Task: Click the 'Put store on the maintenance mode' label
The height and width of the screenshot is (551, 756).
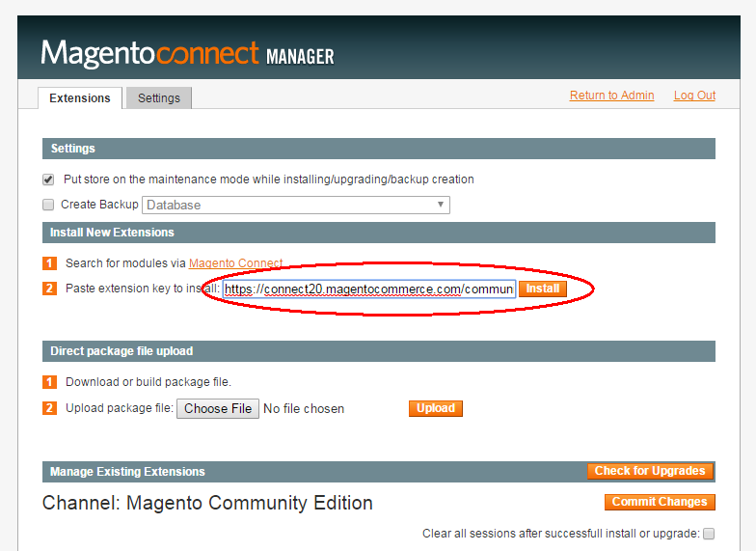Action: click(268, 179)
